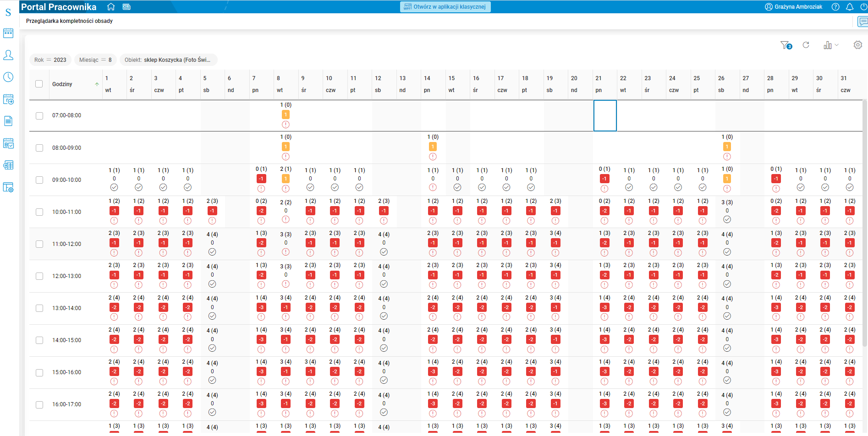This screenshot has height=436, width=868.
Task: Open grid settings gear icon
Action: [858, 45]
